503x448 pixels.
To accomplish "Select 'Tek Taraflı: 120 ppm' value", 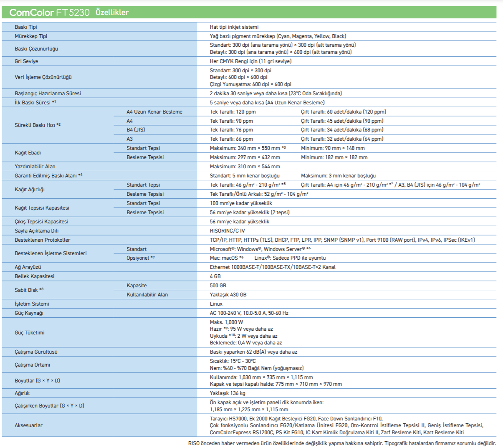I will click(x=233, y=112).
